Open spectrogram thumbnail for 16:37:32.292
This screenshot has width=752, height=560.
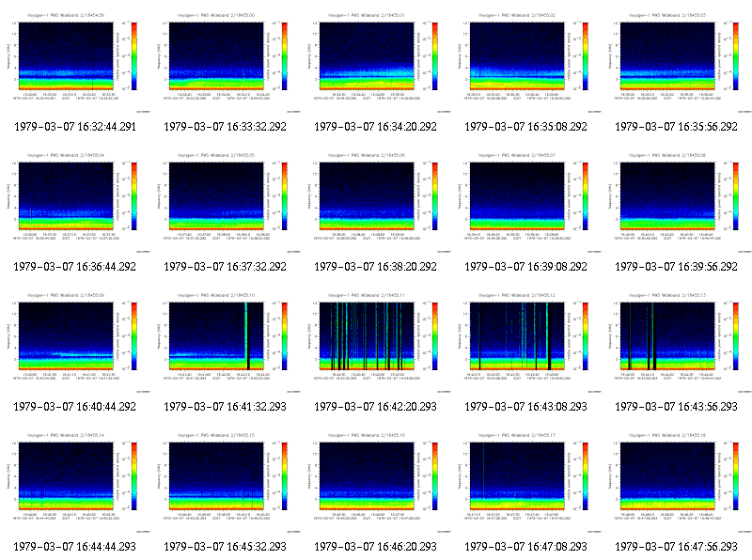(x=226, y=201)
